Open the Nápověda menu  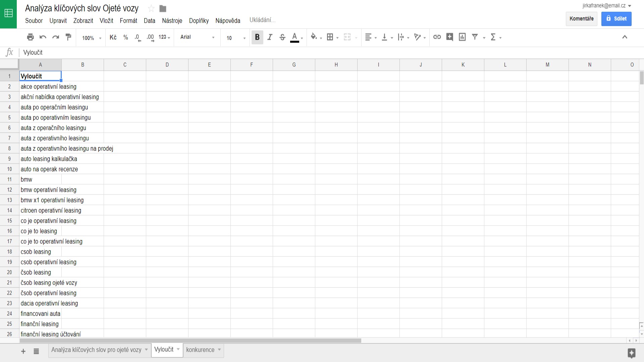(228, 21)
